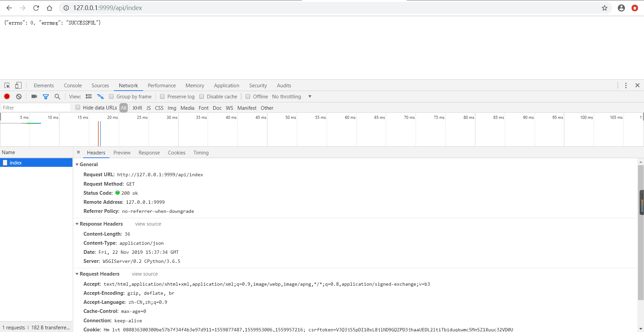Open the Preview tab for the request
The height and width of the screenshot is (332, 644).
[122, 153]
